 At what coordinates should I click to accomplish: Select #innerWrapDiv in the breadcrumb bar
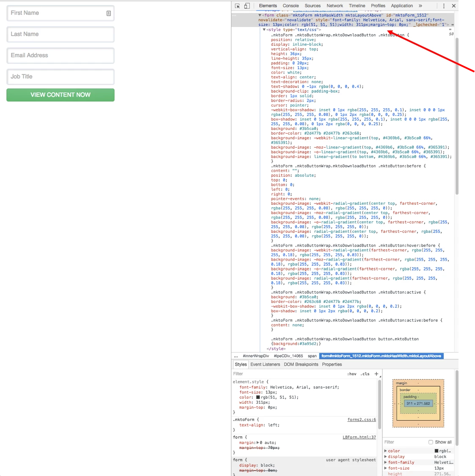(256, 356)
